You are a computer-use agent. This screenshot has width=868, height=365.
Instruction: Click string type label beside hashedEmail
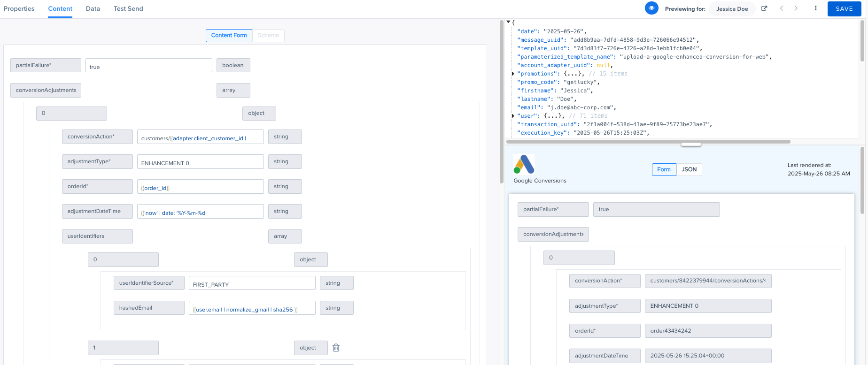336,308
